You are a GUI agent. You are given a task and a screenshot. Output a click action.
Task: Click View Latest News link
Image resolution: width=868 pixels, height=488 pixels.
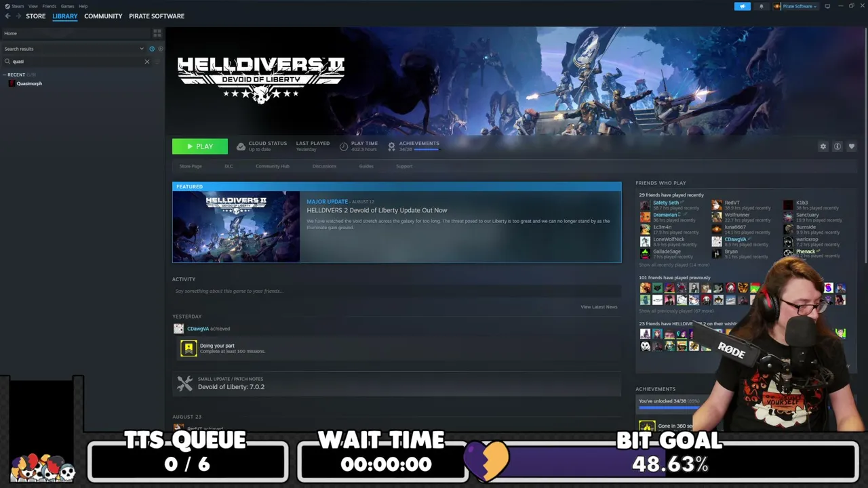(x=599, y=307)
